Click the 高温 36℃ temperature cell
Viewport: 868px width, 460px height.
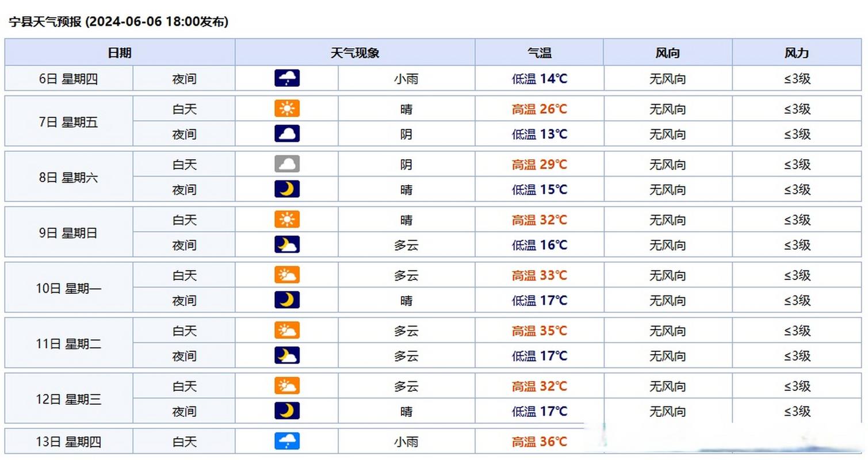click(540, 442)
